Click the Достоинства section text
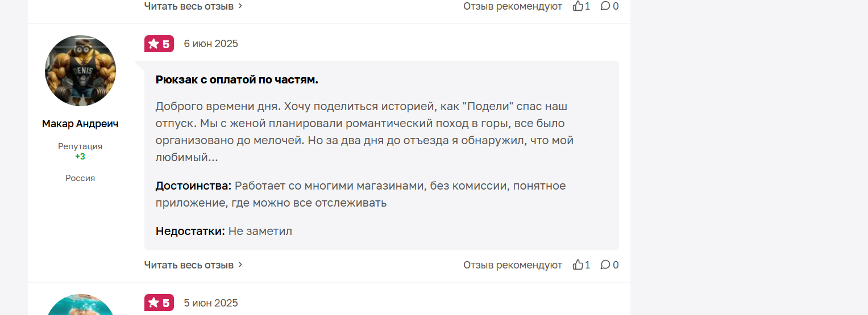Image resolution: width=868 pixels, height=315 pixels. 361,194
